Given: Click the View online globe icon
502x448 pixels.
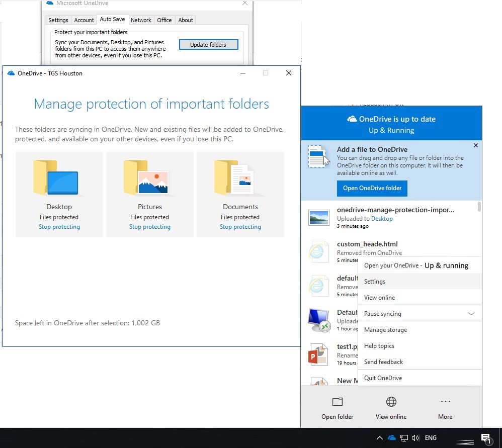Looking at the screenshot, I should (391, 402).
